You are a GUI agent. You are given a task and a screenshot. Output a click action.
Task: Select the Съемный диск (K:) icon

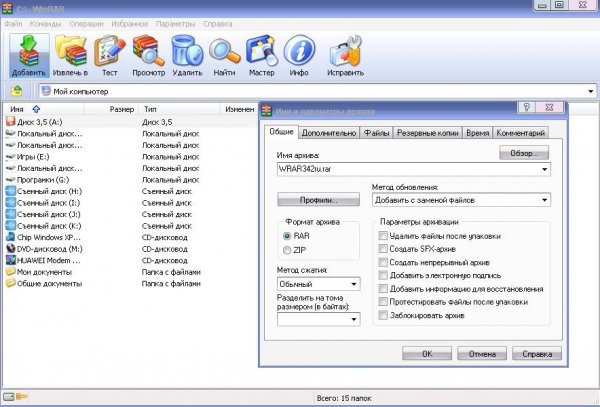[x=10, y=225]
